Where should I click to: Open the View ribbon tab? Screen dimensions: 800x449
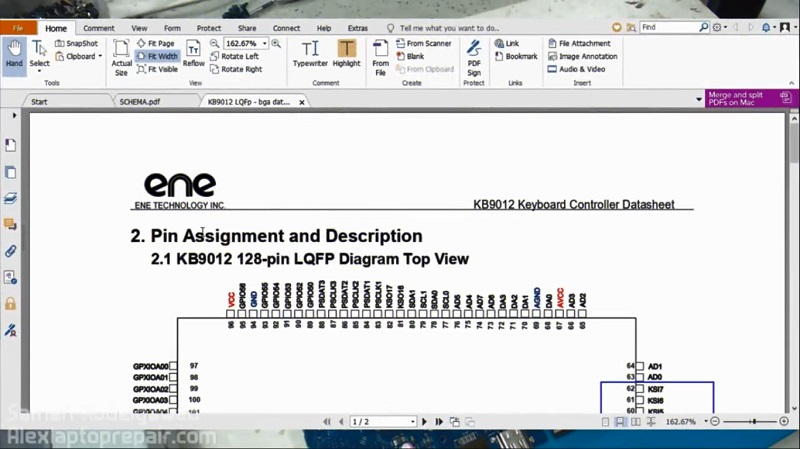click(139, 28)
